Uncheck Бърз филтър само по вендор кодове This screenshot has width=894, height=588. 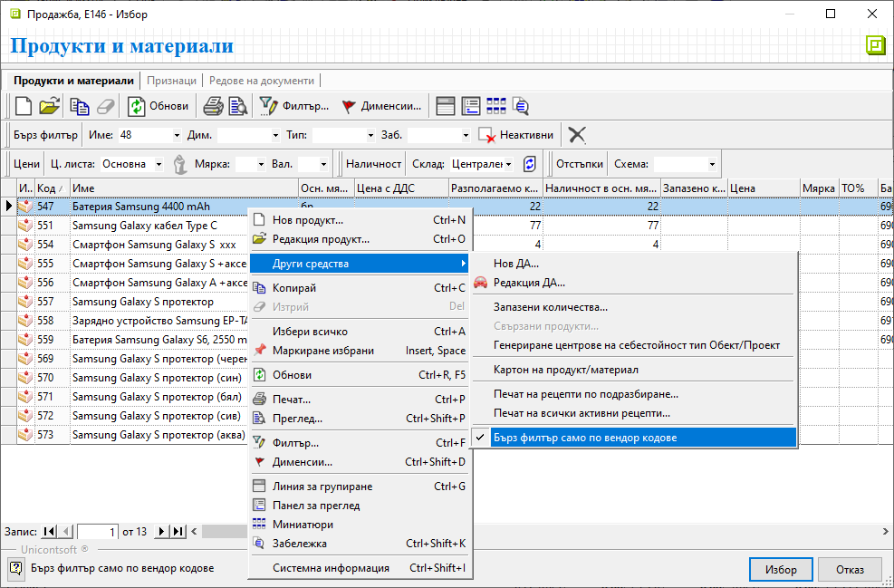point(584,438)
